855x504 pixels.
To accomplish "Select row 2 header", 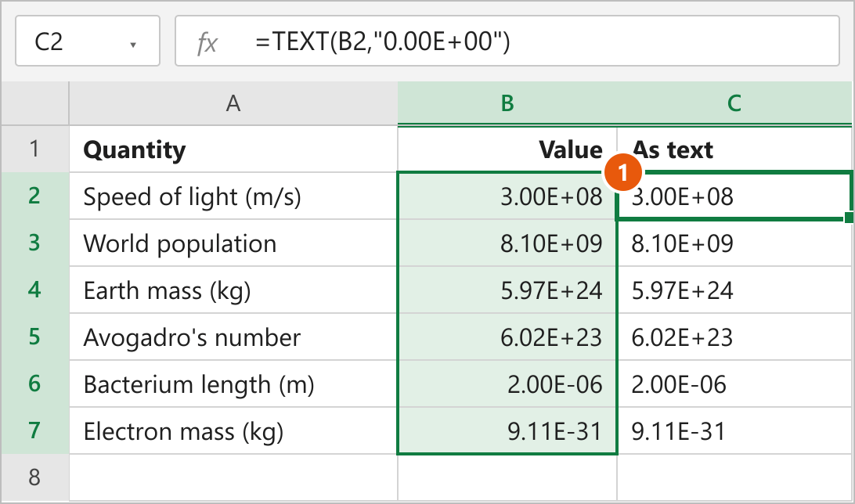I will tap(35, 196).
